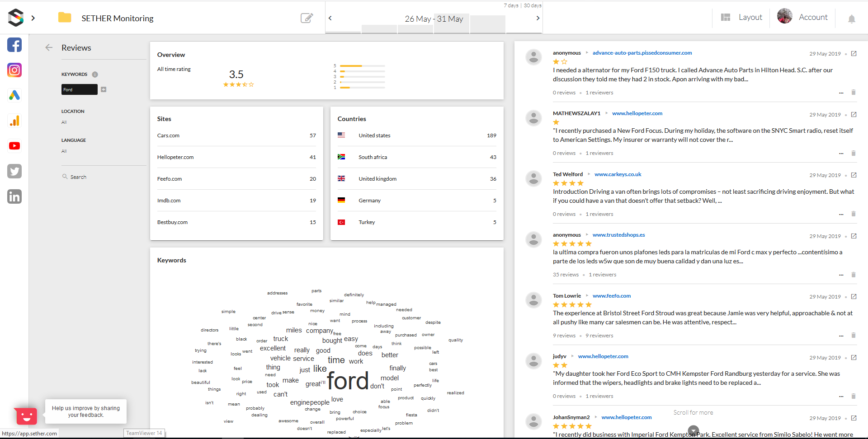Select the 30 days range

click(x=533, y=5)
